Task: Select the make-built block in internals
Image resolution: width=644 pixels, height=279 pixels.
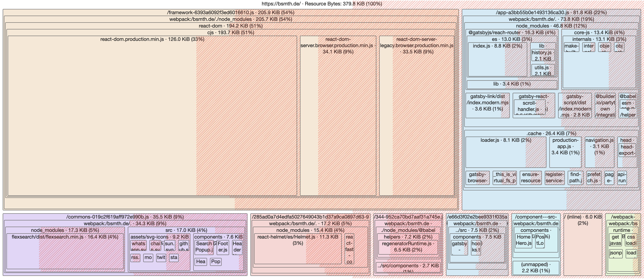Action: coord(571,47)
